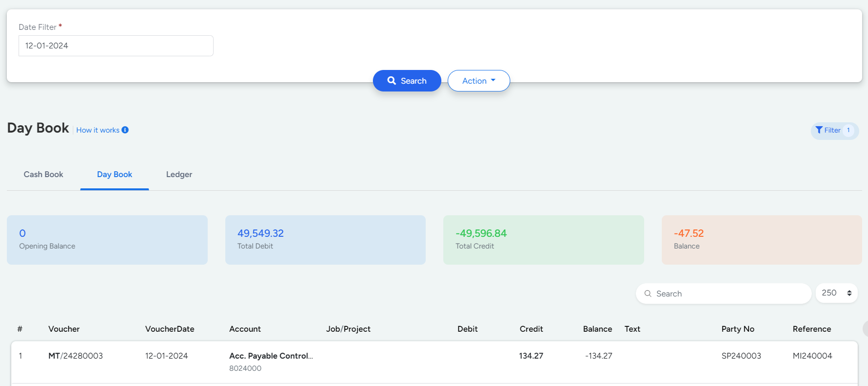Click the Debit column header
This screenshot has height=386, width=868.
467,329
